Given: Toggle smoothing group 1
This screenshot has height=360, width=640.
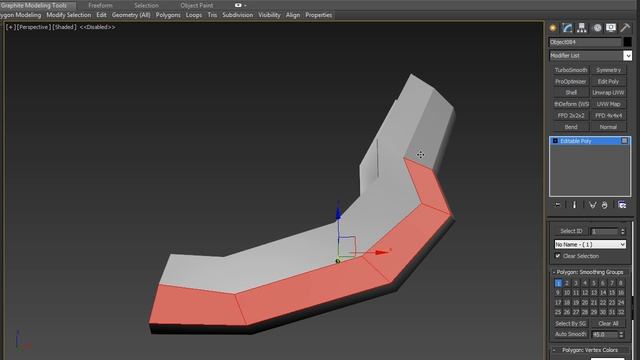Looking at the screenshot, I should tap(558, 283).
